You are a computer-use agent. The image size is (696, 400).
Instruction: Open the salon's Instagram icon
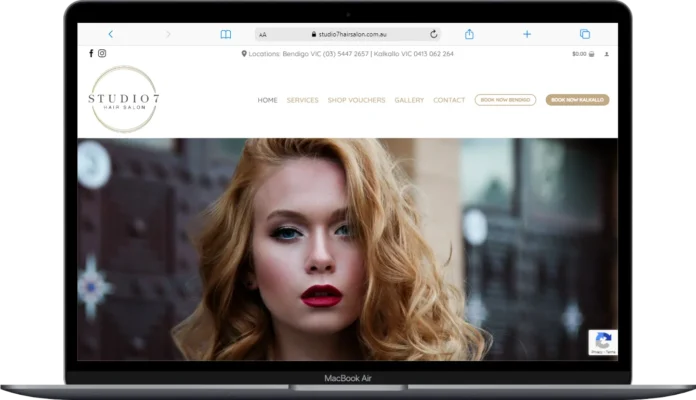pyautogui.click(x=102, y=53)
